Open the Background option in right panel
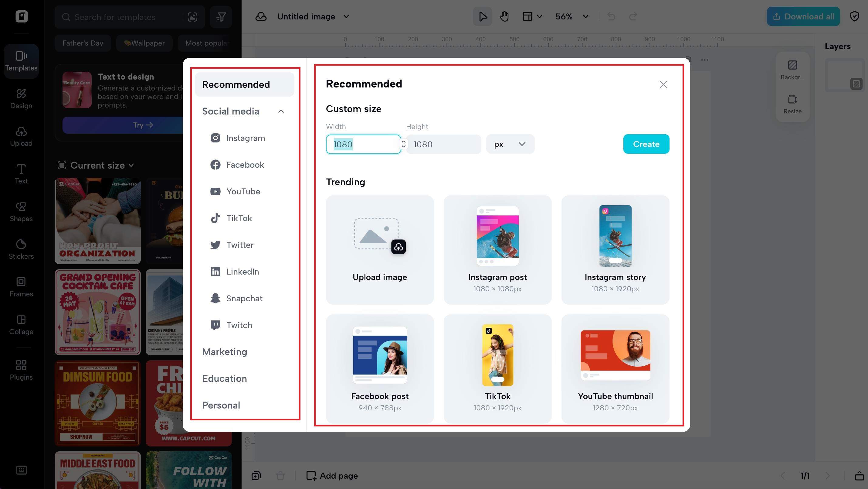The image size is (868, 489). tap(792, 70)
